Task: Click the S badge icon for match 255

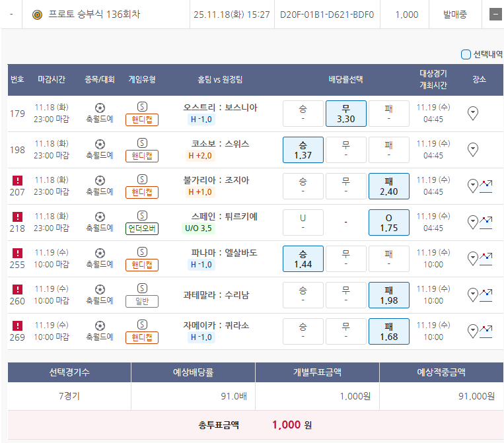Action: [x=142, y=252]
